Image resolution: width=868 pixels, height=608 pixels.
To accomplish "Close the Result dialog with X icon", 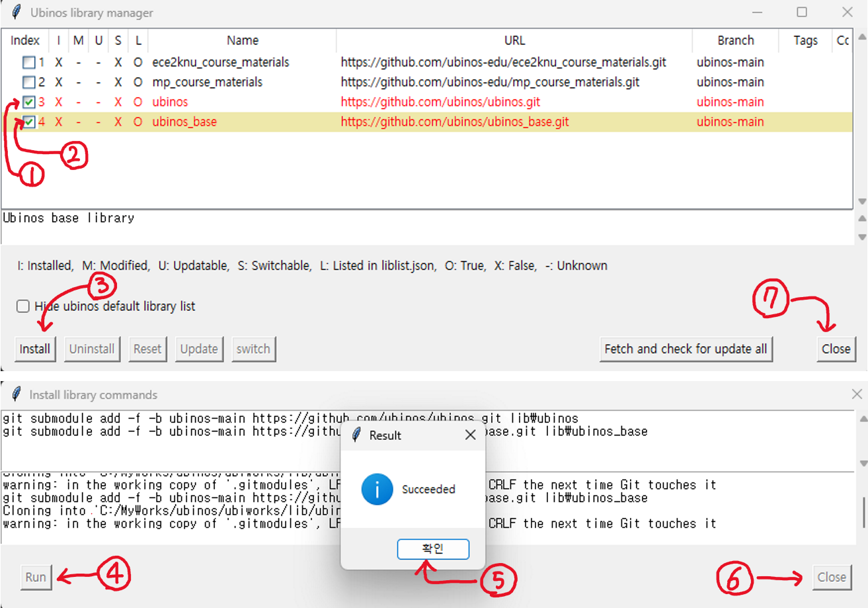I will pyautogui.click(x=470, y=435).
